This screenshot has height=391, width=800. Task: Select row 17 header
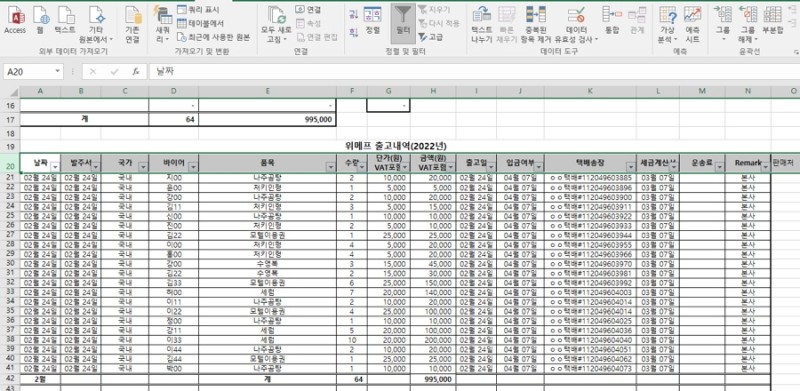pyautogui.click(x=10, y=119)
